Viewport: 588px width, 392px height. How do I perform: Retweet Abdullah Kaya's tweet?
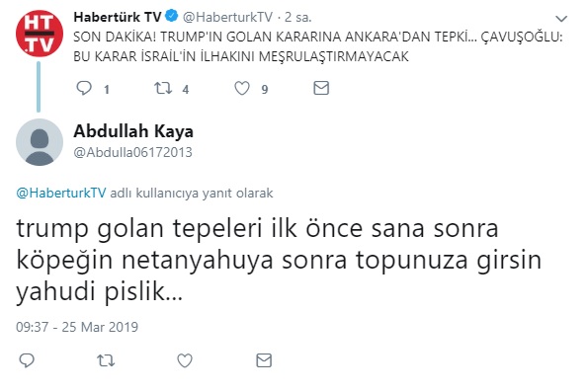point(106,360)
